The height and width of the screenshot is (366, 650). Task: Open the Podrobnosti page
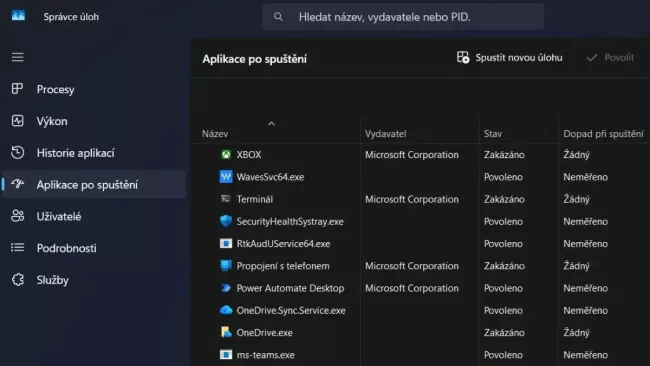pos(95,248)
